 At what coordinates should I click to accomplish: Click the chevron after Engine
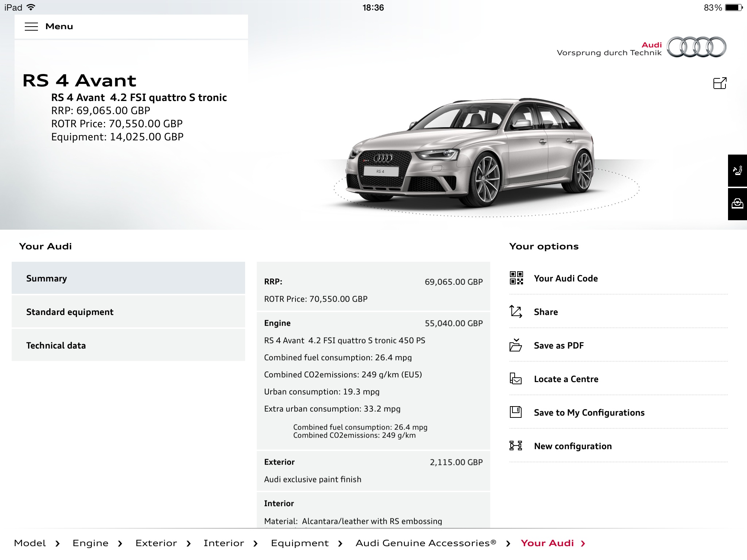pos(120,544)
